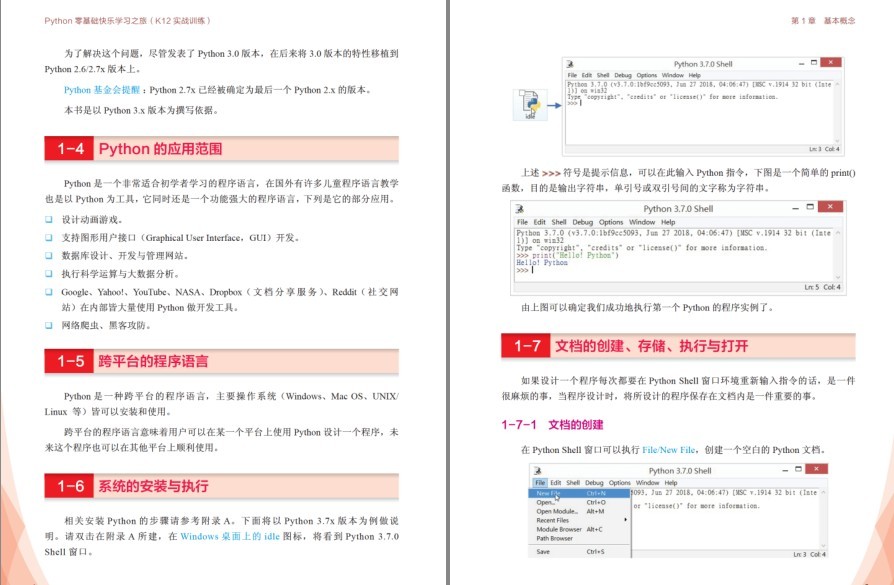Open Options menu in the Hello! Python Shell window
Screen dimensions: 894x585
click(x=611, y=222)
